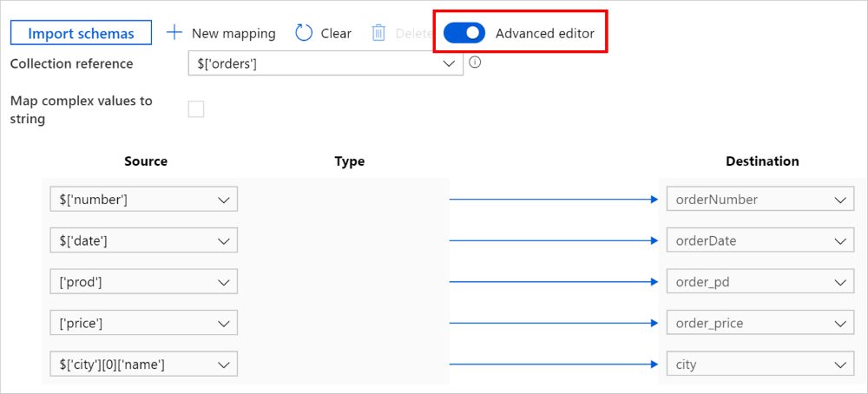The image size is (868, 394).
Task: Open the city destination dropdown
Action: 839,364
